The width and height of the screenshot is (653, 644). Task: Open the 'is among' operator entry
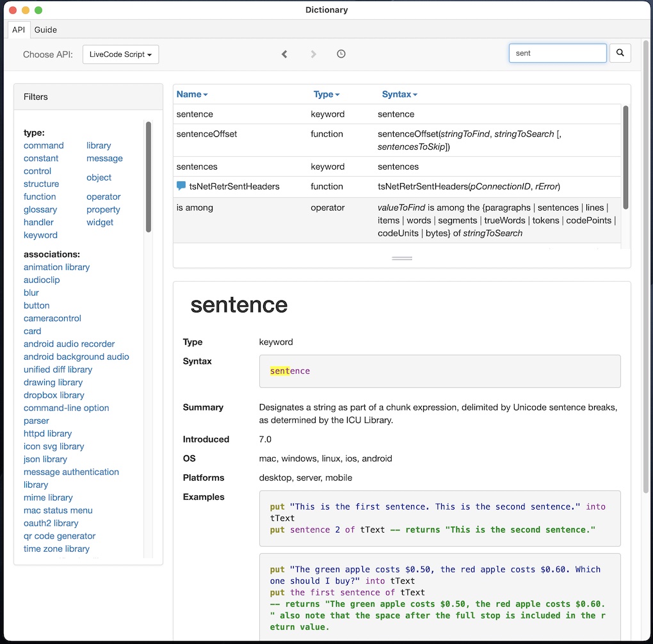tap(195, 207)
